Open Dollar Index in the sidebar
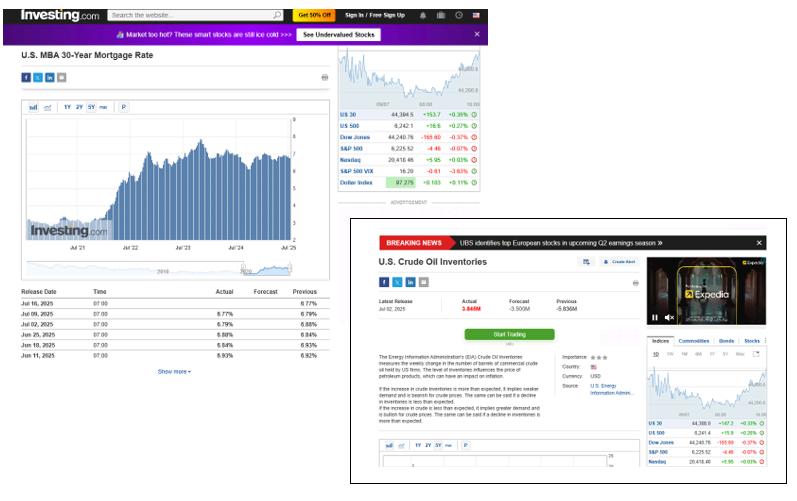 (356, 182)
